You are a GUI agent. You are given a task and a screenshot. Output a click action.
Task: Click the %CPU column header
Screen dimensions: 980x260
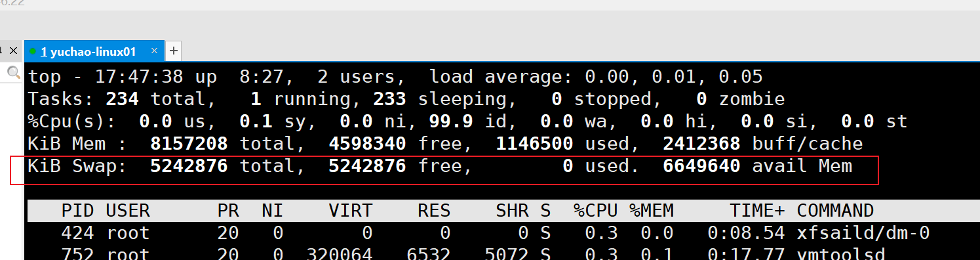point(595,210)
